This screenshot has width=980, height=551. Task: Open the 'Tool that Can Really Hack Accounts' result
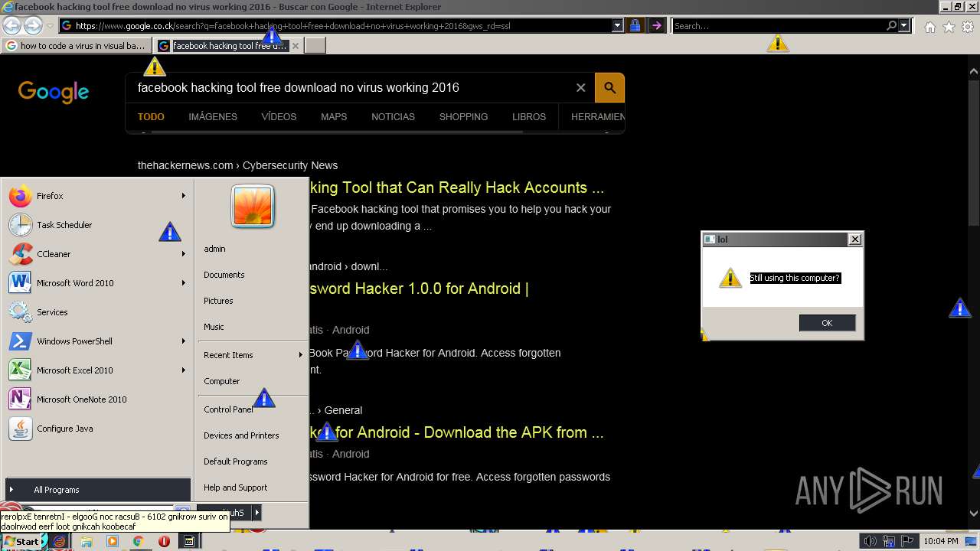click(x=456, y=187)
